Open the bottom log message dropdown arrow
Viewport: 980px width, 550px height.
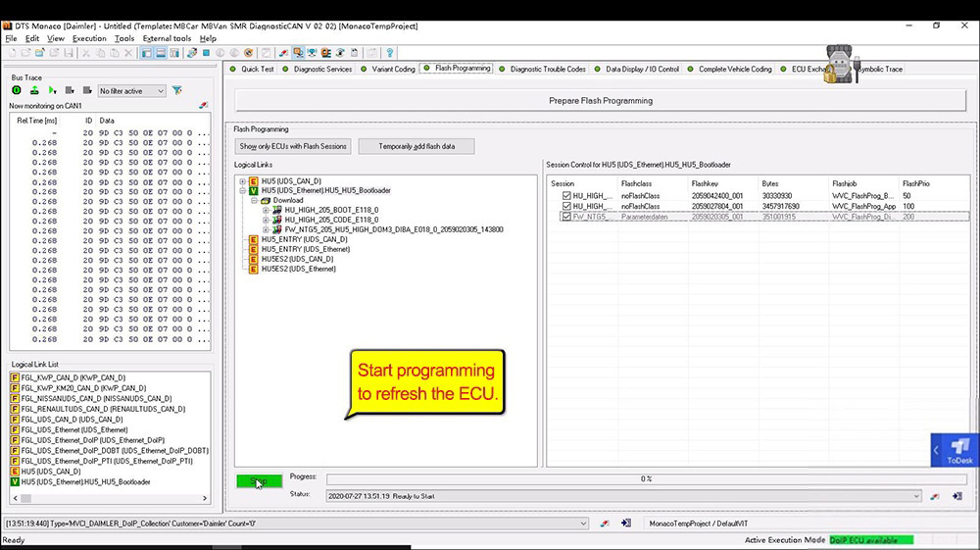tap(583, 524)
